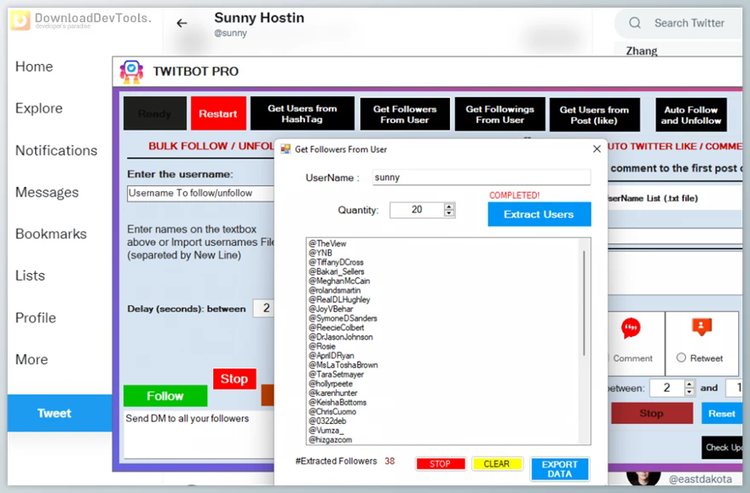Click the Send DM to all your followers text

187,418
